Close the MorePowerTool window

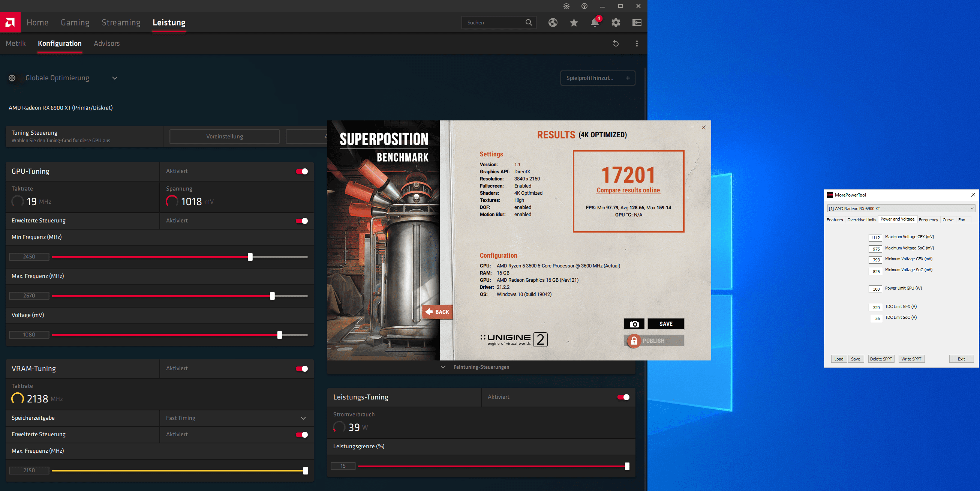[x=973, y=195]
